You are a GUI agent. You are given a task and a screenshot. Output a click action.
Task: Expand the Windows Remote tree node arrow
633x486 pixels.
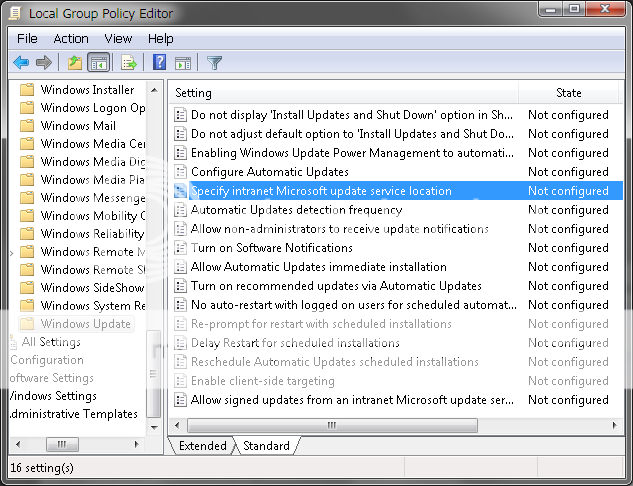click(x=12, y=252)
